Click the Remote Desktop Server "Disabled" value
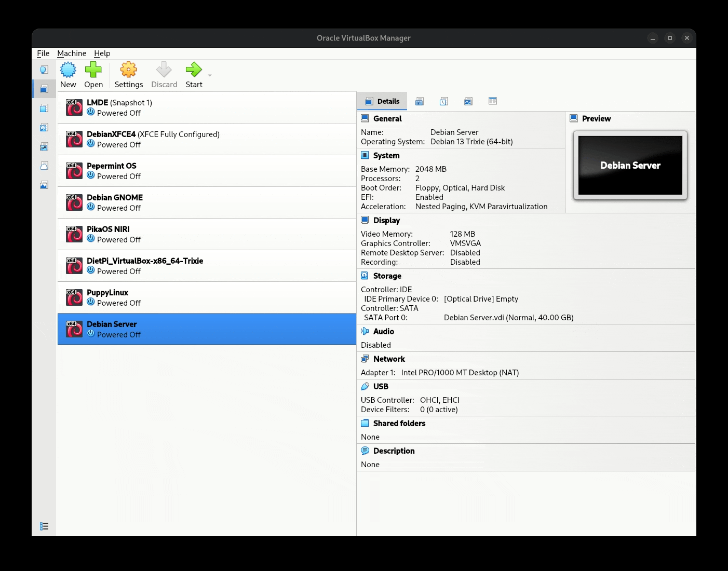This screenshot has width=728, height=571. click(465, 253)
